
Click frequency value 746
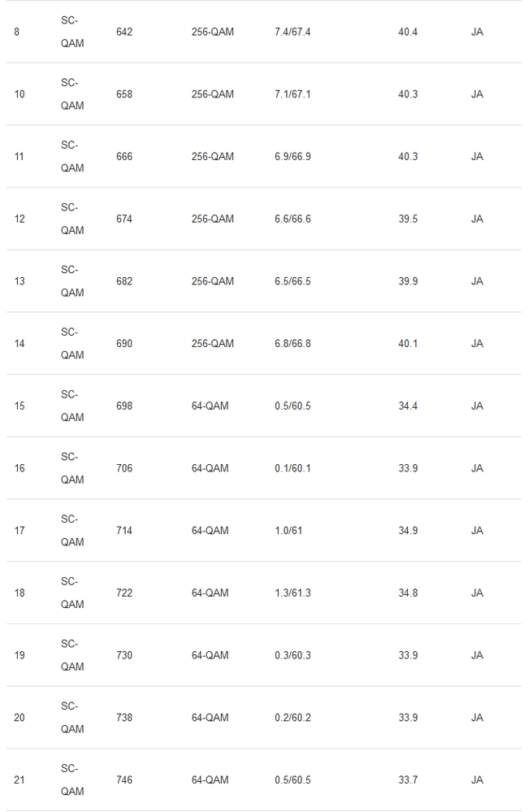(x=124, y=779)
